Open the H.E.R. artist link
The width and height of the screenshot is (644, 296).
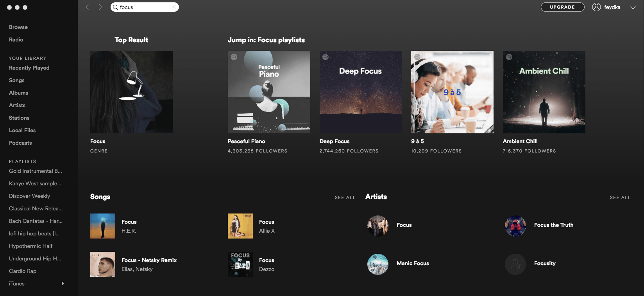tap(129, 231)
